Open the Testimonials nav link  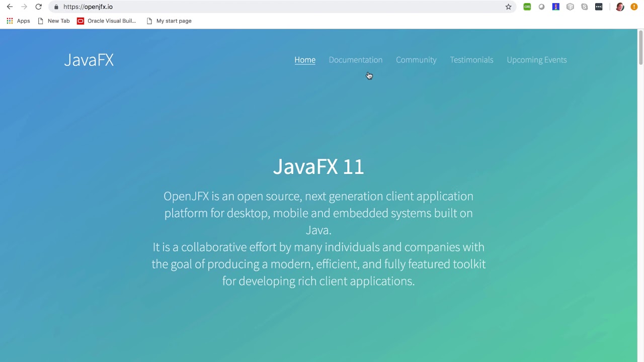(x=471, y=60)
